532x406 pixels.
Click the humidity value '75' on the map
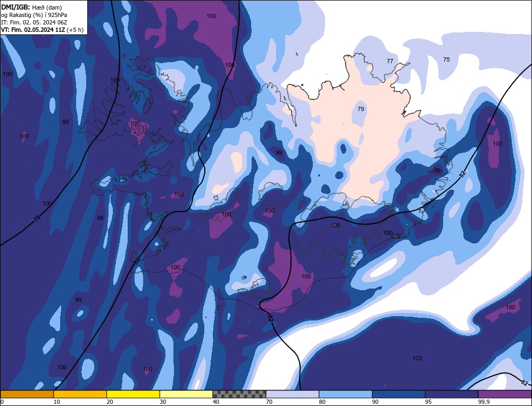[446, 60]
